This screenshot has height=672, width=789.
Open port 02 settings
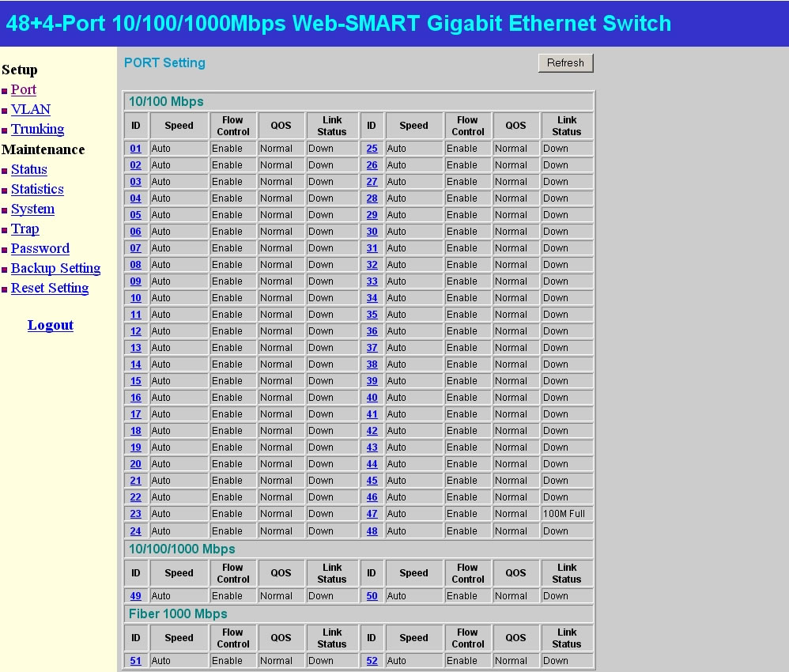pyautogui.click(x=136, y=165)
